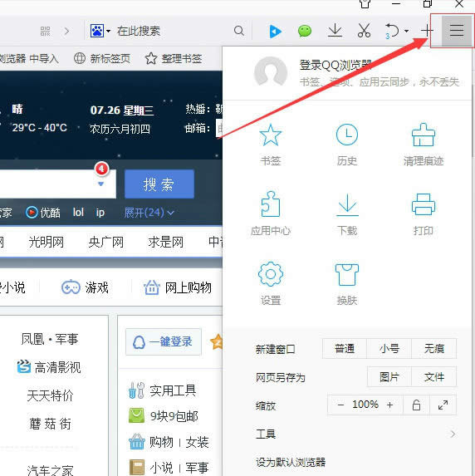Click the blue video play icon
Image resolution: width=475 pixels, height=476 pixels.
(276, 31)
